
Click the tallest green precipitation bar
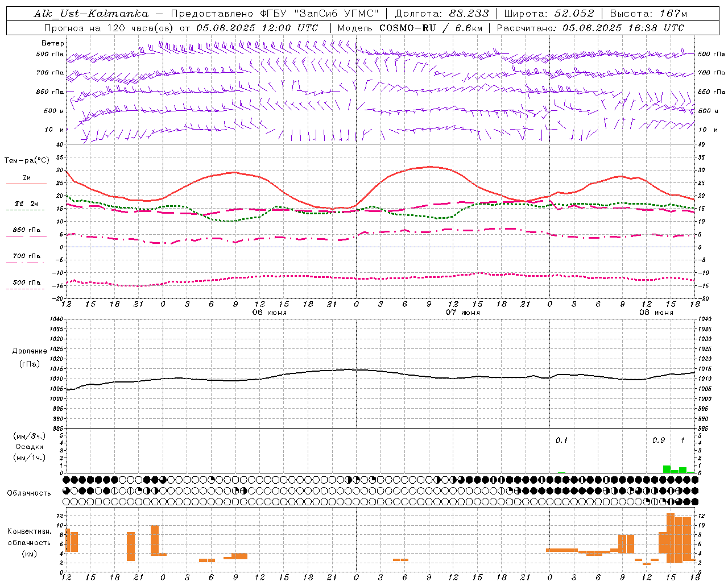click(x=667, y=469)
